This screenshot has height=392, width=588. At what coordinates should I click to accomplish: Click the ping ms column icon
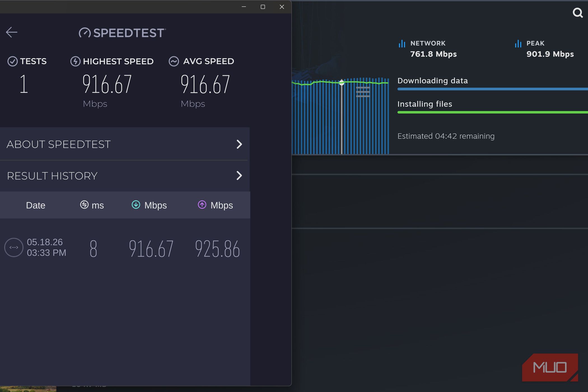point(84,205)
